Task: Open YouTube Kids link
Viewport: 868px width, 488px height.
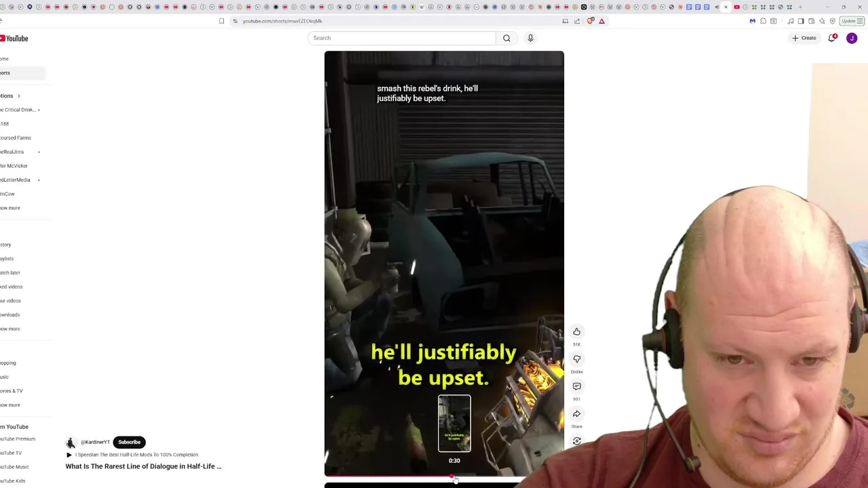Action: pyautogui.click(x=12, y=481)
